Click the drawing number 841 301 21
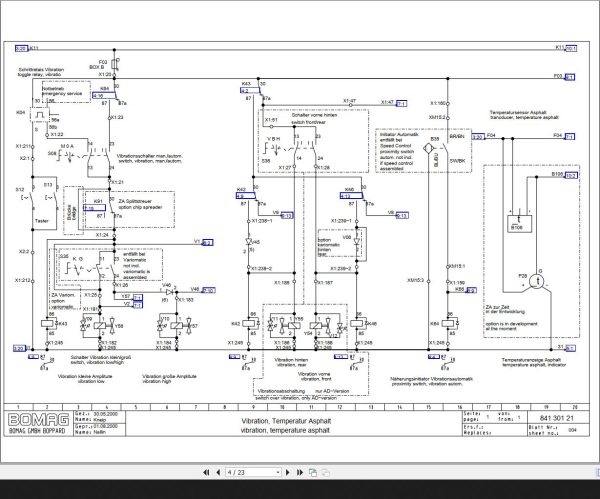This screenshot has width=600, height=499. coord(556,418)
